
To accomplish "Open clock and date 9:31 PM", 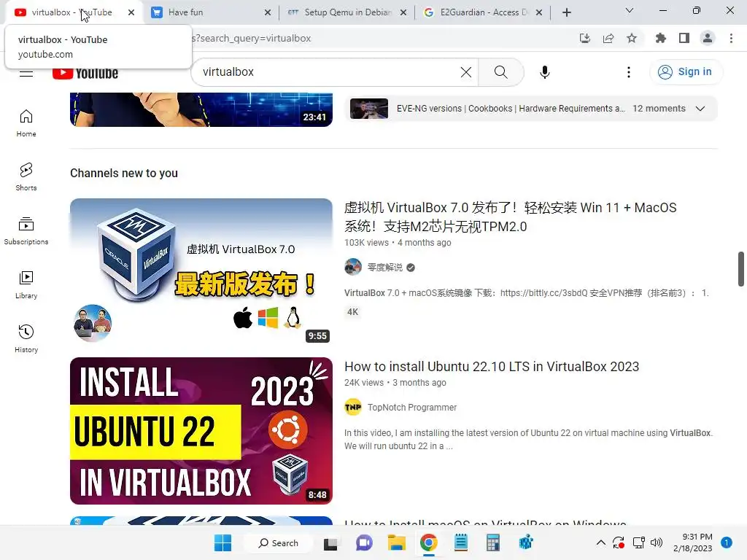I will 693,542.
